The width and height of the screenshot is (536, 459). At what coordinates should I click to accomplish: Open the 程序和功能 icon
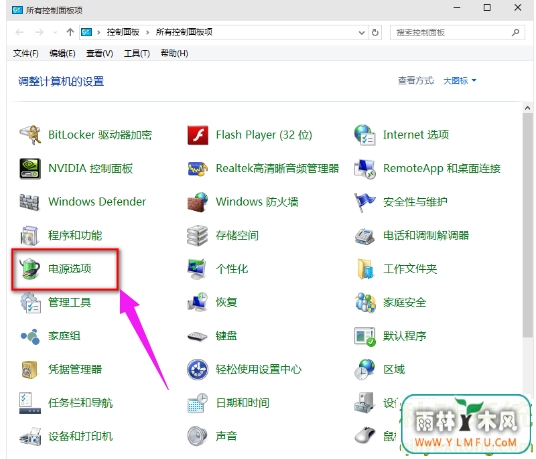29,235
